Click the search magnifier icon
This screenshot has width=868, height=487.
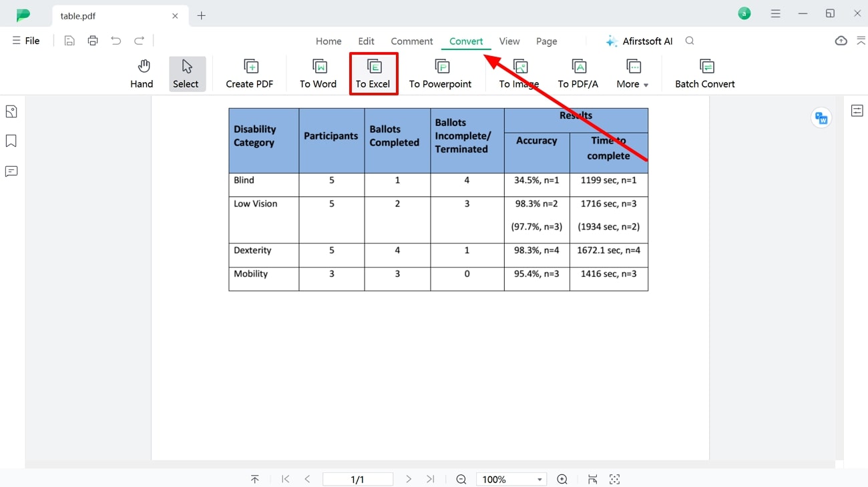pos(690,41)
